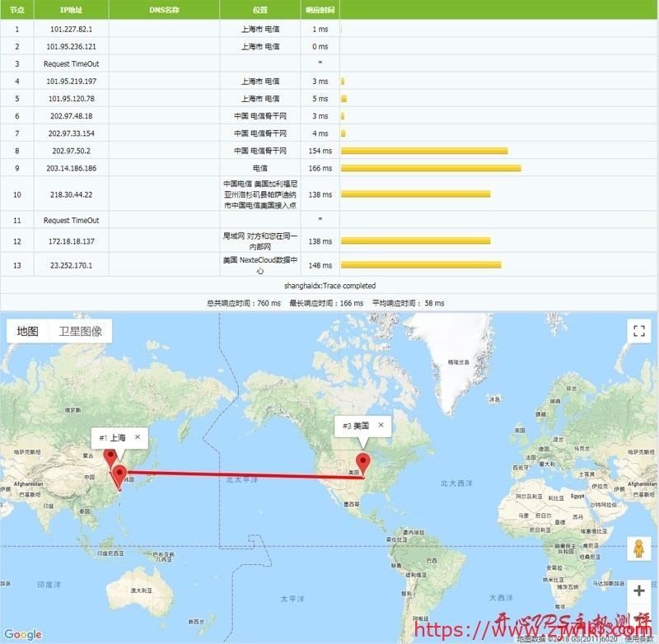Click the Google logo on the map
659x644 pixels.
[23, 635]
